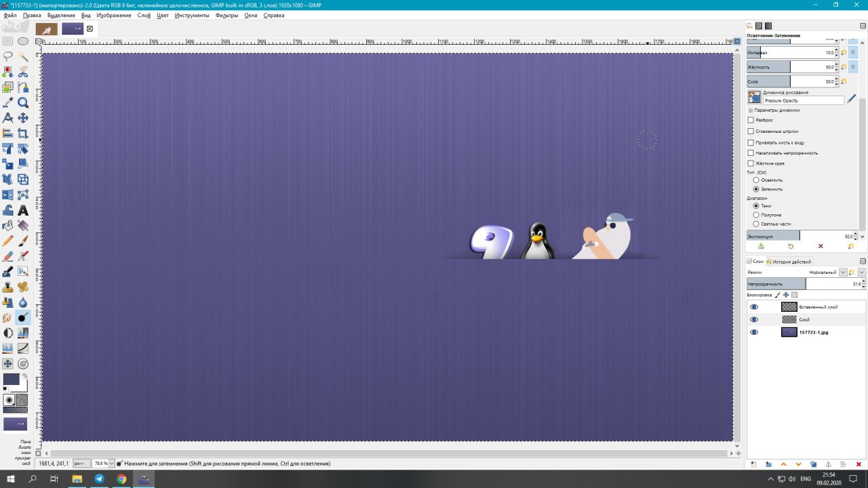Click the foreground color swatch
This screenshot has height=488, width=868.
(x=11, y=380)
